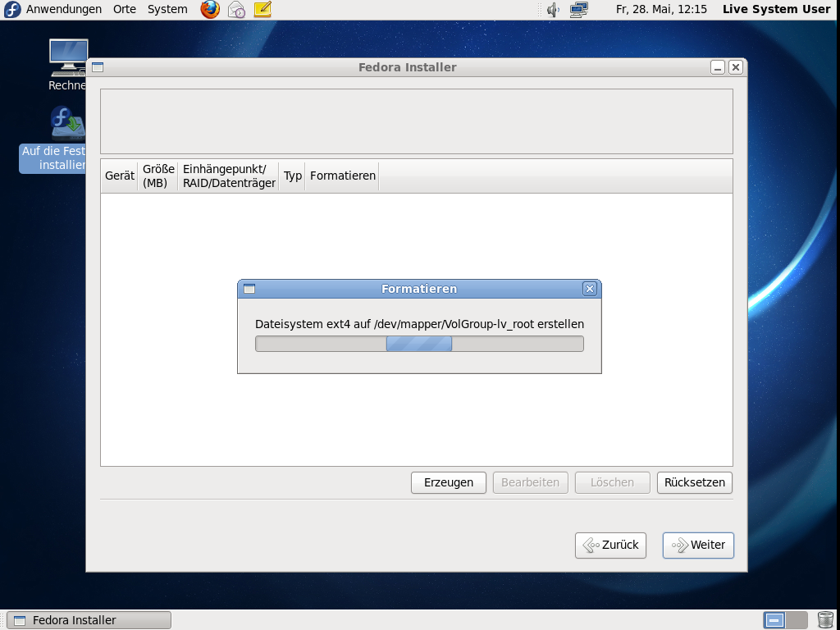Viewport: 840px width, 630px height.
Task: Click the Rücksetzen button
Action: tap(694, 482)
